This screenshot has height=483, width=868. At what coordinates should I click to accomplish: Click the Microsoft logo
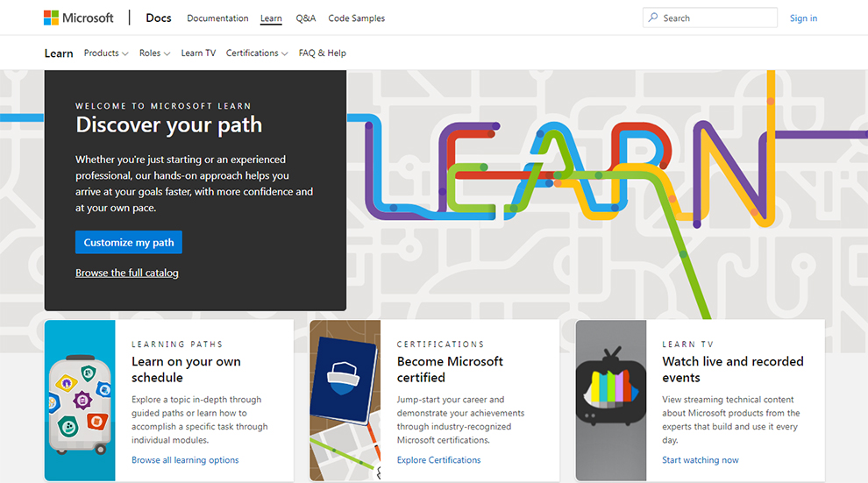[79, 18]
